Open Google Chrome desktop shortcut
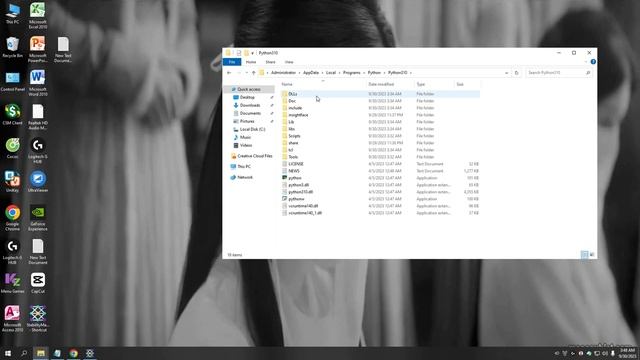Screen dimensions: 640x360 click(12, 218)
